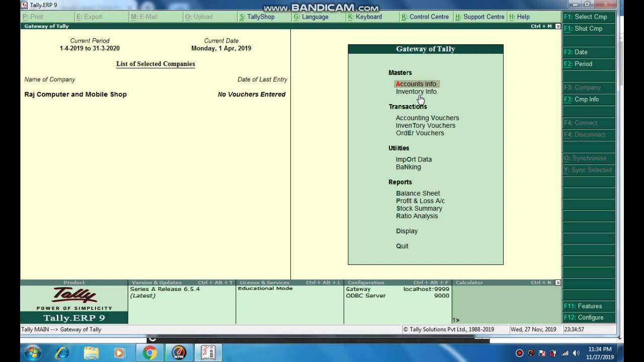Screen dimensions: 644x362
Task: Click F4: Connect button
Action: tap(588, 123)
